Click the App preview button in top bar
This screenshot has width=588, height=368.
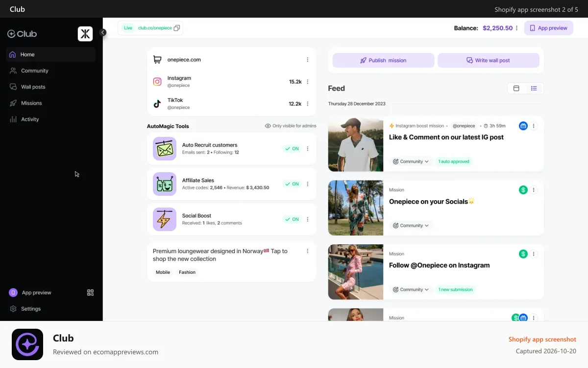tap(548, 28)
